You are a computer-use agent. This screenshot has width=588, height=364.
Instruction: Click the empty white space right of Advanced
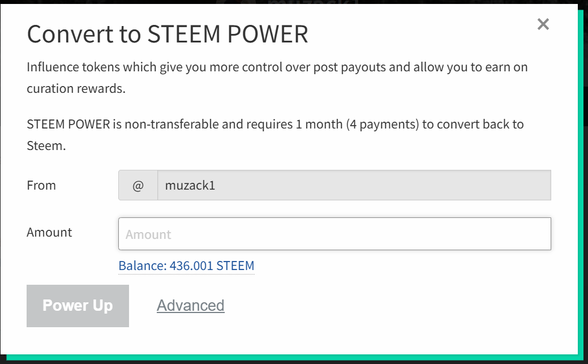396,306
